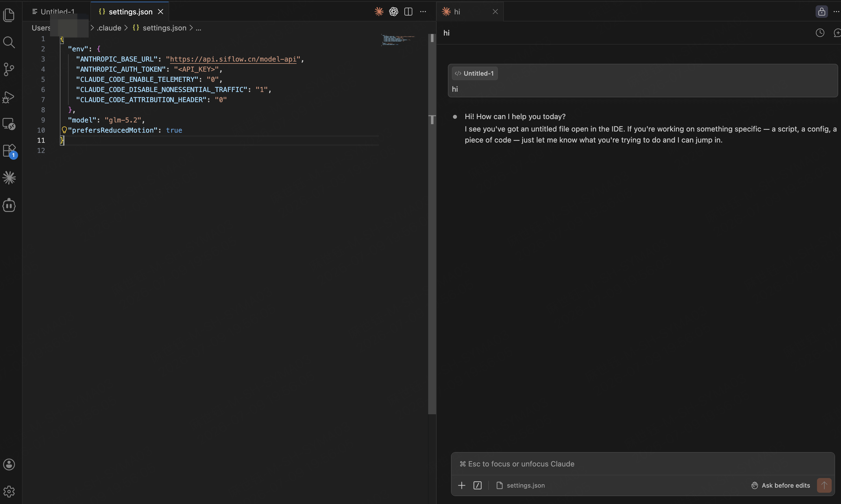Screen dimensions: 841x504
Task: Open the Remote Explorer view
Action: pos(9,124)
